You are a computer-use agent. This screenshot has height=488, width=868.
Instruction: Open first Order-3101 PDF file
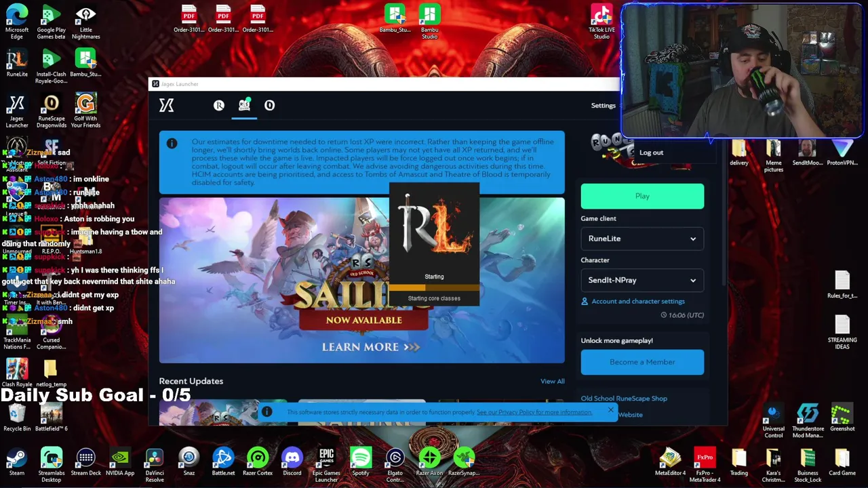click(x=189, y=19)
